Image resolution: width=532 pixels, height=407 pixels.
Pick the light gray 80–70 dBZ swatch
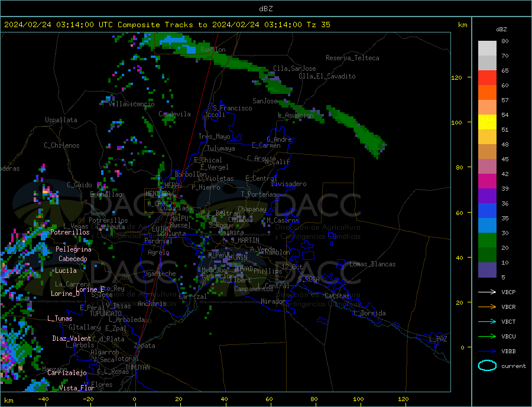487,48
